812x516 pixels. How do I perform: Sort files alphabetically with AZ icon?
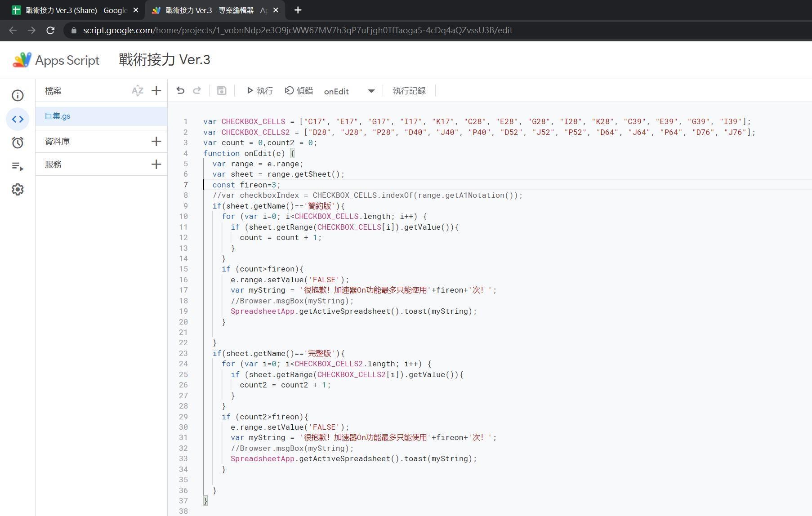click(x=137, y=91)
